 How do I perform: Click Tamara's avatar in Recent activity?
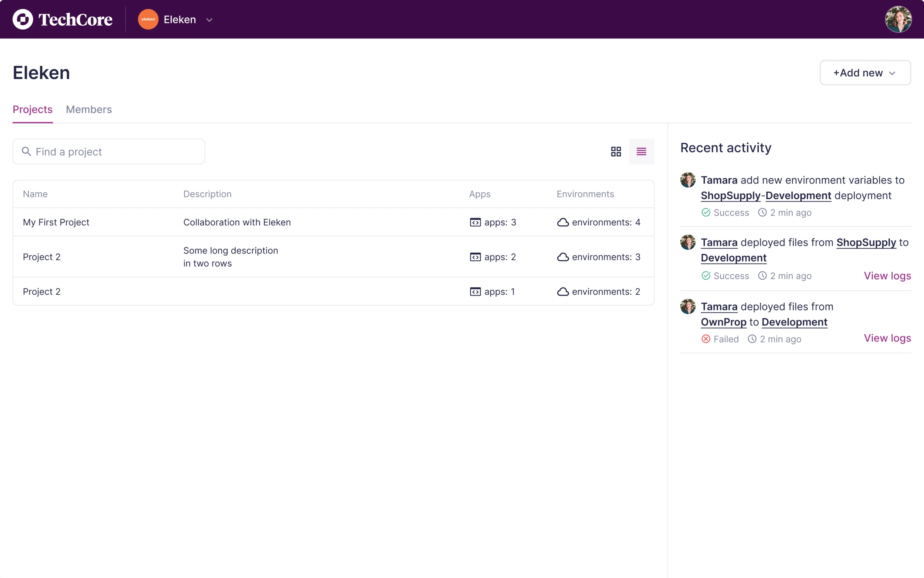click(x=688, y=180)
